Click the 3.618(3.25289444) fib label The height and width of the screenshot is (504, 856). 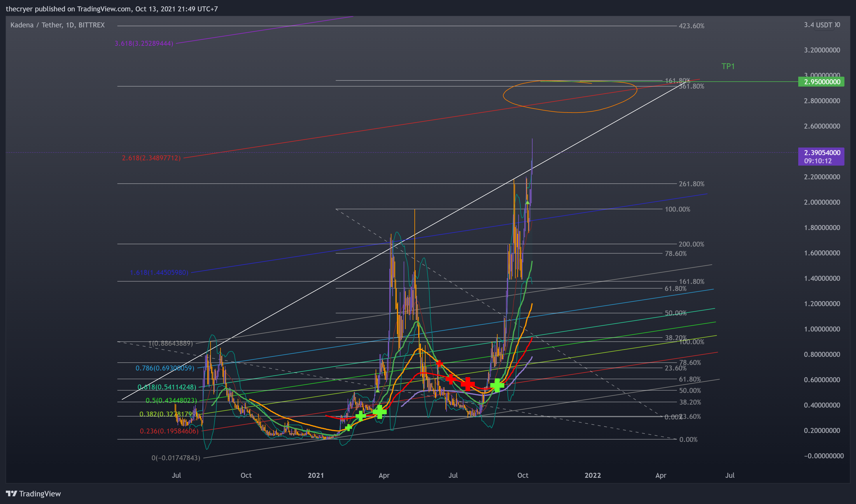coord(144,43)
